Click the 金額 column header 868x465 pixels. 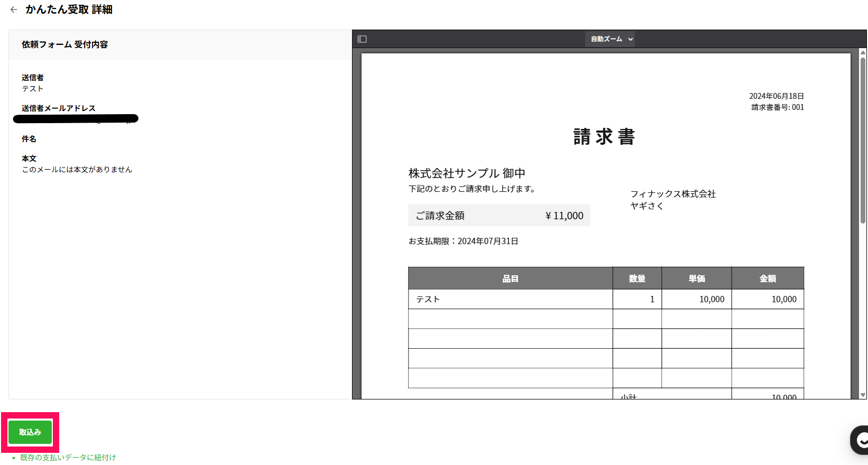point(768,278)
